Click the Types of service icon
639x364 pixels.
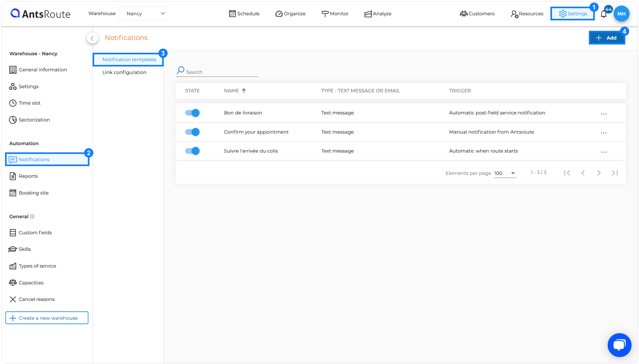[13, 266]
